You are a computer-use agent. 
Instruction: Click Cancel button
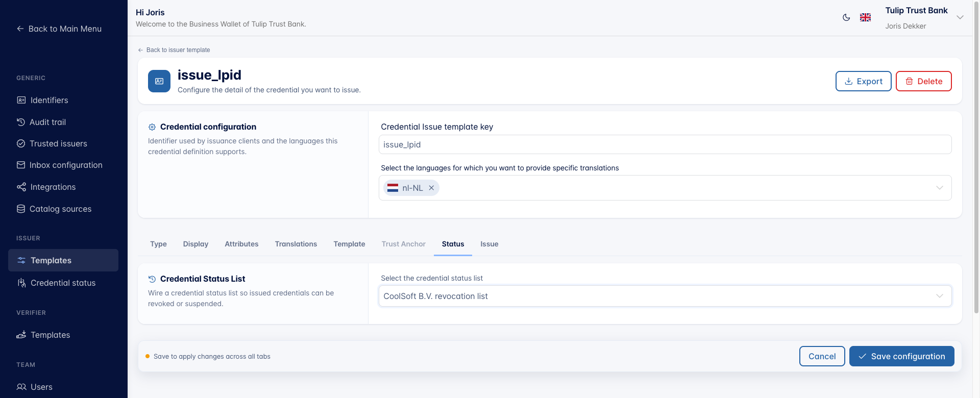click(822, 356)
